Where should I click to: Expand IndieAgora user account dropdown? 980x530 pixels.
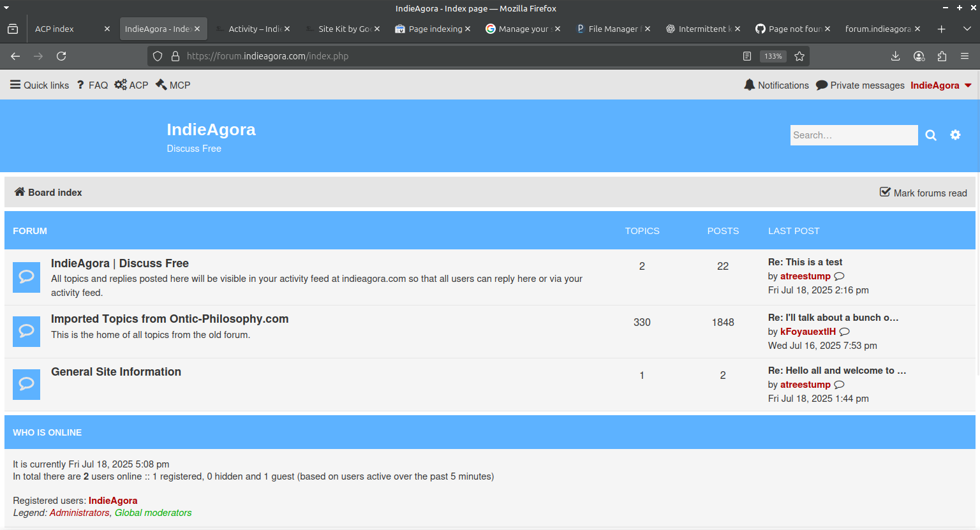(941, 85)
